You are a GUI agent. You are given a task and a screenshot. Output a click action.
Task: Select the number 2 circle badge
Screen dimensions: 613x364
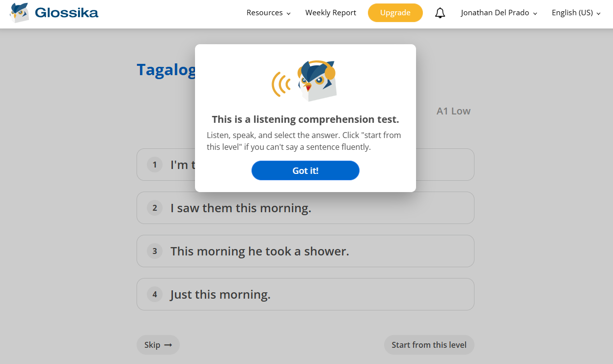click(155, 208)
